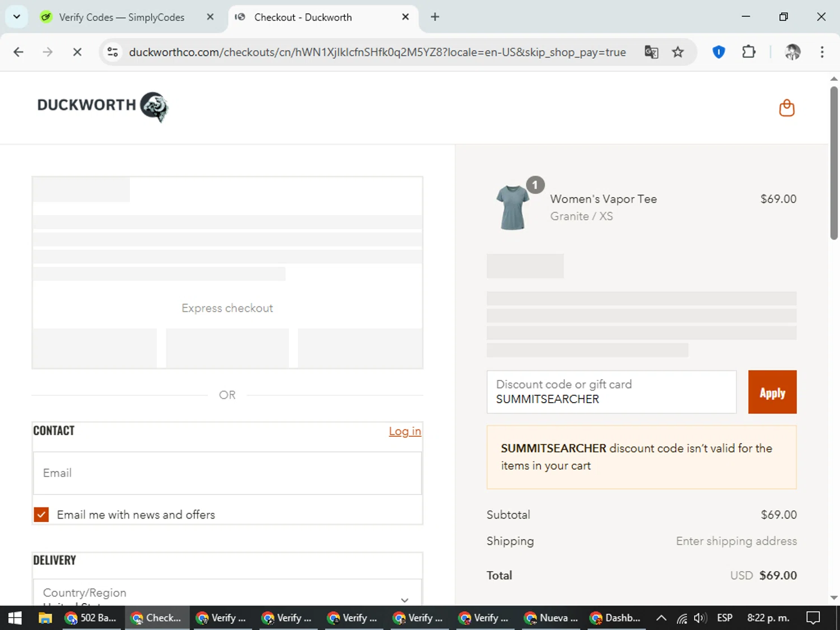Screen dimensions: 840x630
Task: Open the volume speaker tray icon
Action: click(699, 618)
